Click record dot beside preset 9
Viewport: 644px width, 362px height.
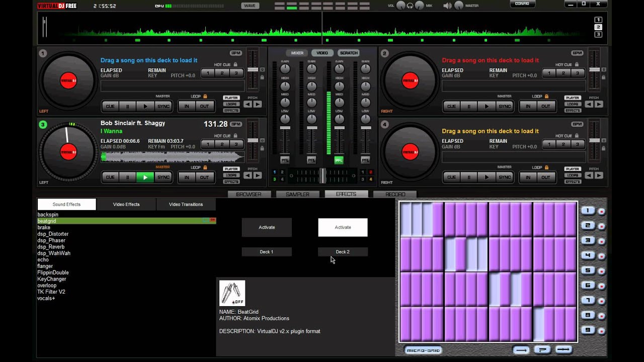point(601,331)
